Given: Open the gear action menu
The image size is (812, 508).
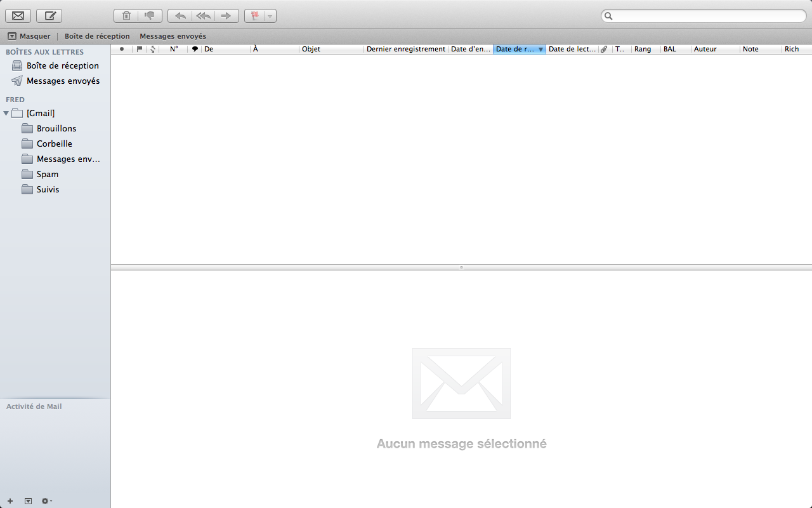Looking at the screenshot, I should [46, 501].
